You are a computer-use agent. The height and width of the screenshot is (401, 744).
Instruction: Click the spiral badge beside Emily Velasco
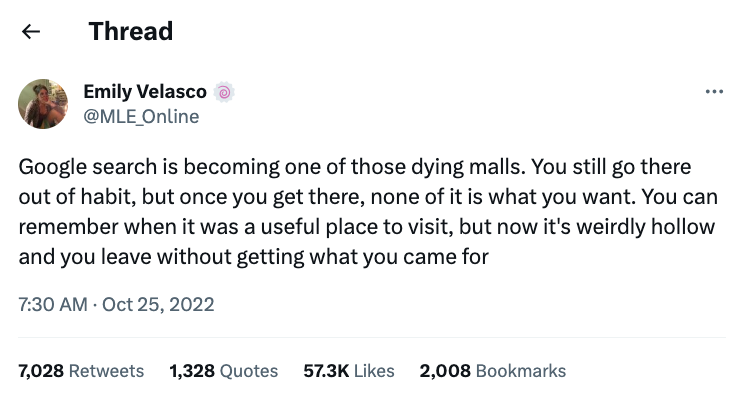(225, 92)
